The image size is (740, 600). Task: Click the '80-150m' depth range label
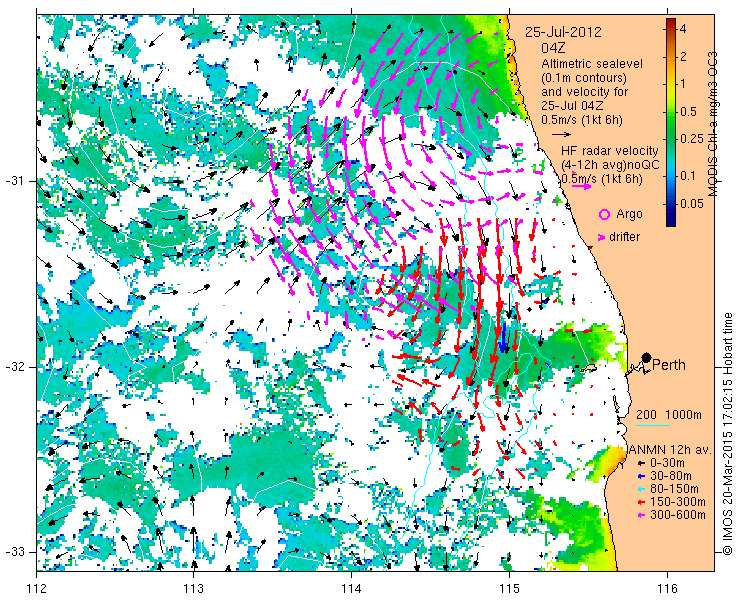(674, 489)
